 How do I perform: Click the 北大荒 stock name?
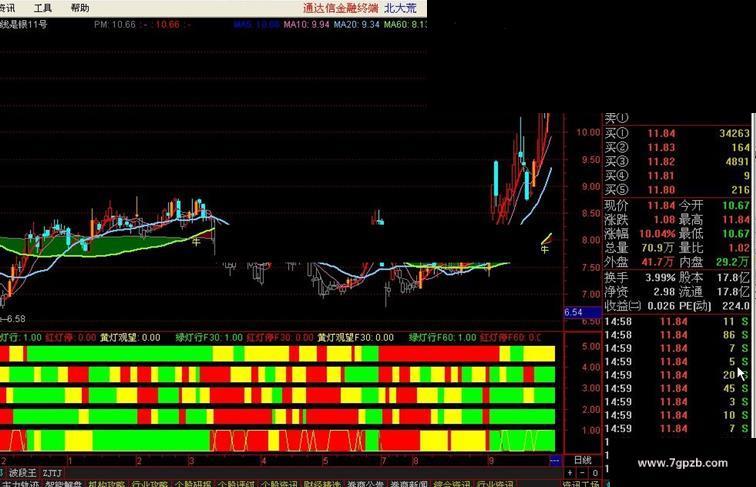[400, 8]
